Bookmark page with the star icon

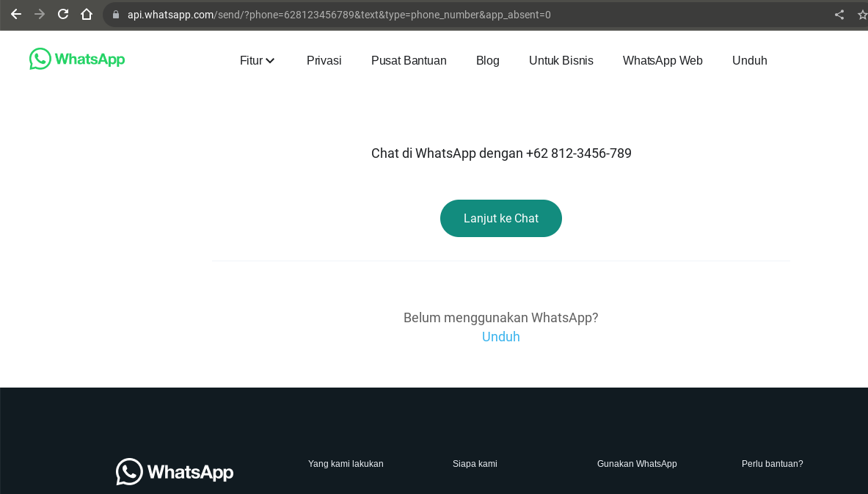(x=862, y=15)
